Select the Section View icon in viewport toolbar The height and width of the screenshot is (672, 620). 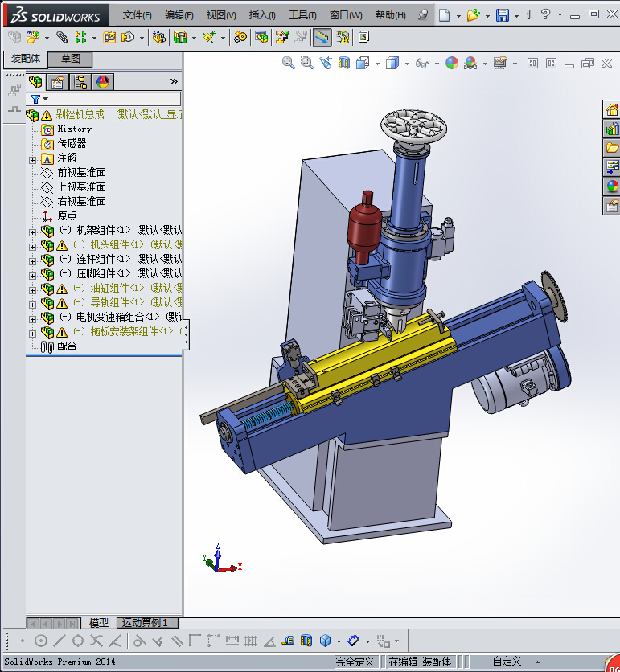pyautogui.click(x=344, y=63)
